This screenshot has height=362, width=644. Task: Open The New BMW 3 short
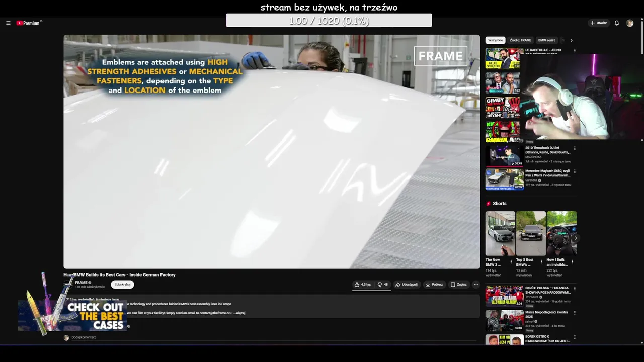coord(500,233)
